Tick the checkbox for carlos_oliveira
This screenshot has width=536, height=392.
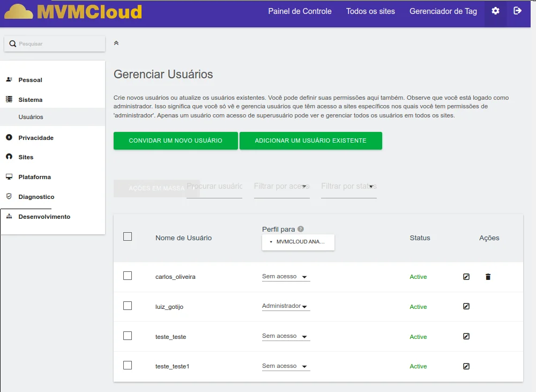(128, 276)
